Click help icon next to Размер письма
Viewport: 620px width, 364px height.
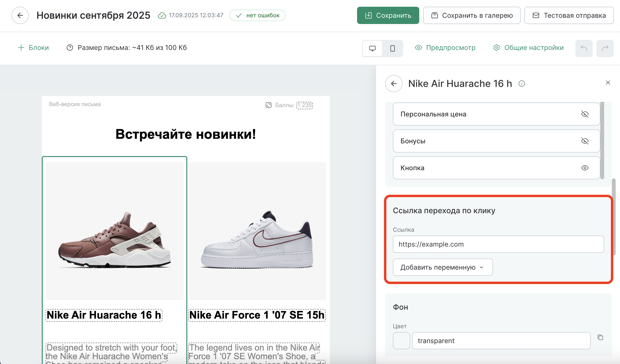click(70, 48)
